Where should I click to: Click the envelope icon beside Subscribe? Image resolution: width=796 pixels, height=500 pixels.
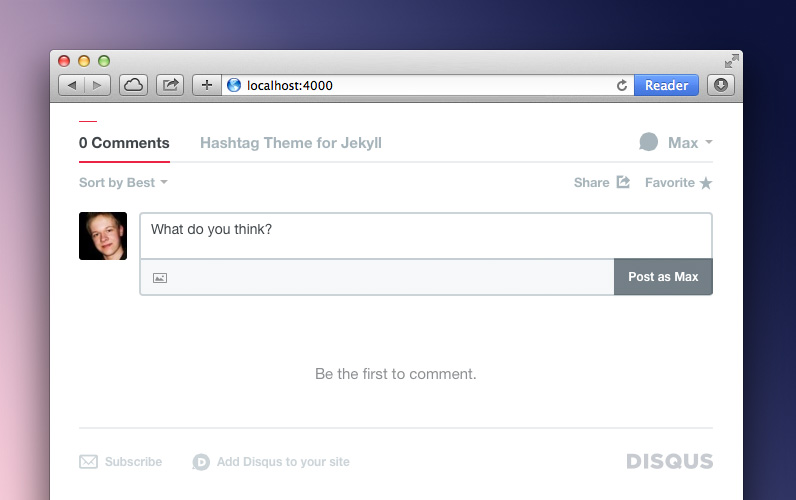tap(88, 461)
